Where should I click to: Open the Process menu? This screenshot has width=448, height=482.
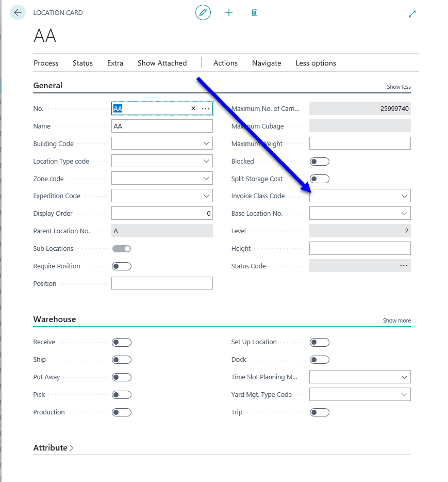(46, 63)
